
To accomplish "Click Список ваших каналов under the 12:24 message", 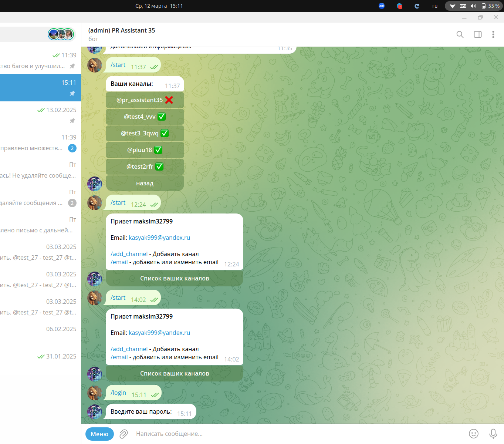I will [x=175, y=278].
